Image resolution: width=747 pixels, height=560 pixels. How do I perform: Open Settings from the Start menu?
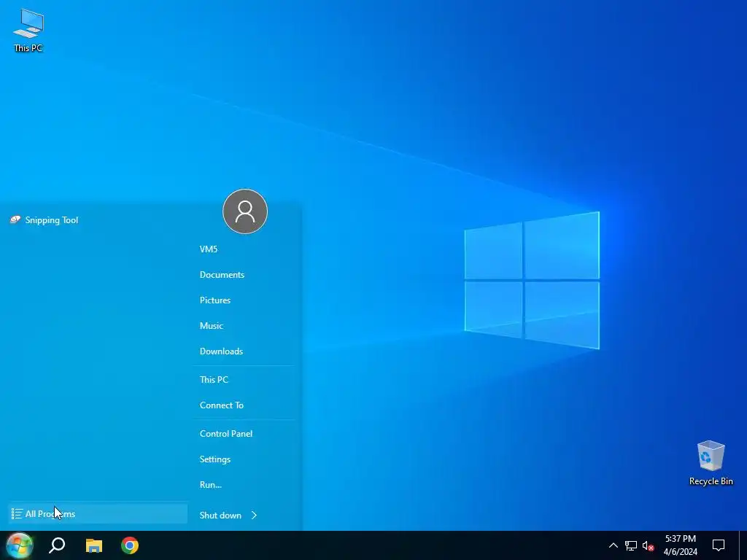215,459
